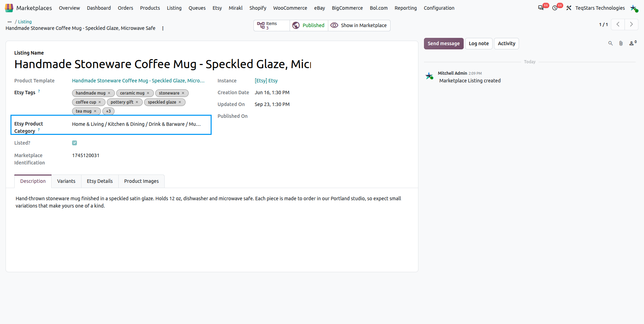Remove the pottery gift tag
This screenshot has height=324, width=644.
click(x=137, y=102)
